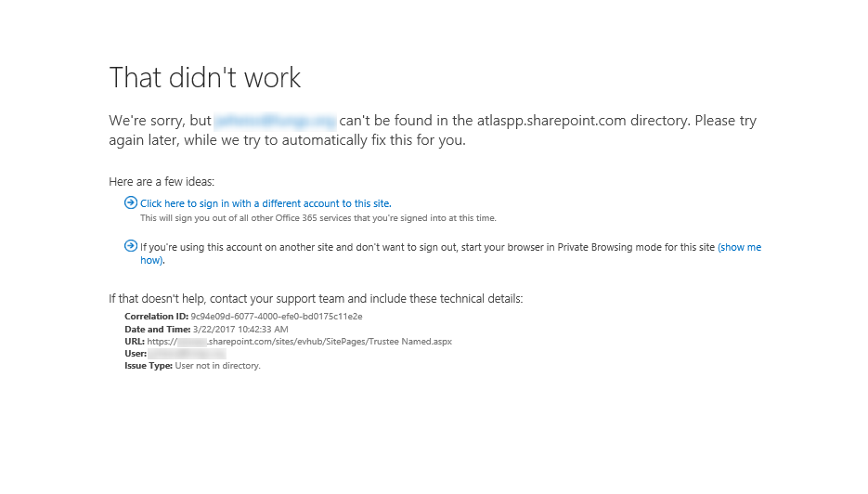Click the 'Date and Time:' label
Screen dimensions: 868x494
tap(157, 329)
